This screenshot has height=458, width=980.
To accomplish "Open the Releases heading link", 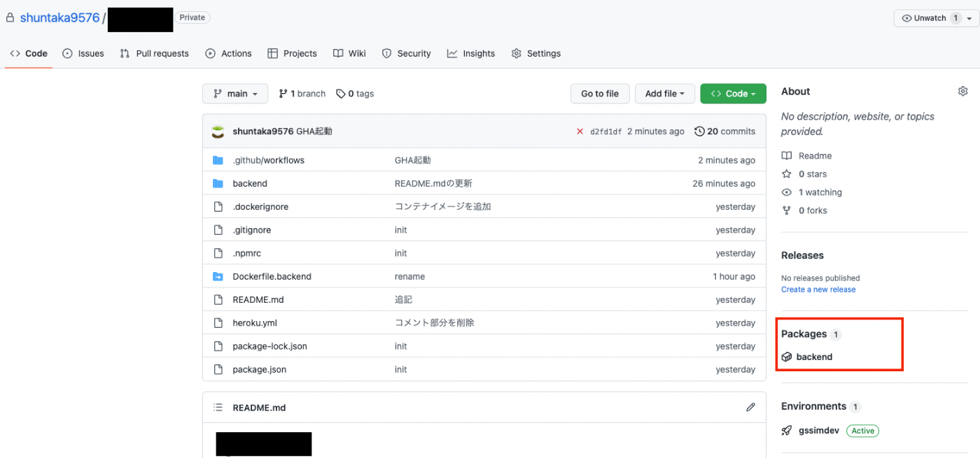I will 802,255.
